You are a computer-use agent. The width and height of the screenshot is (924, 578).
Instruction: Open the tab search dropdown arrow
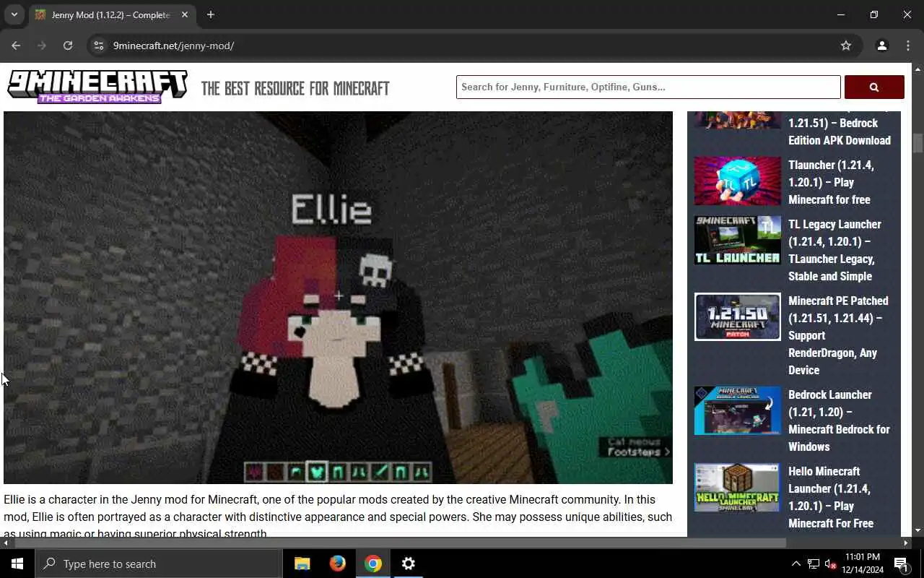(x=14, y=14)
